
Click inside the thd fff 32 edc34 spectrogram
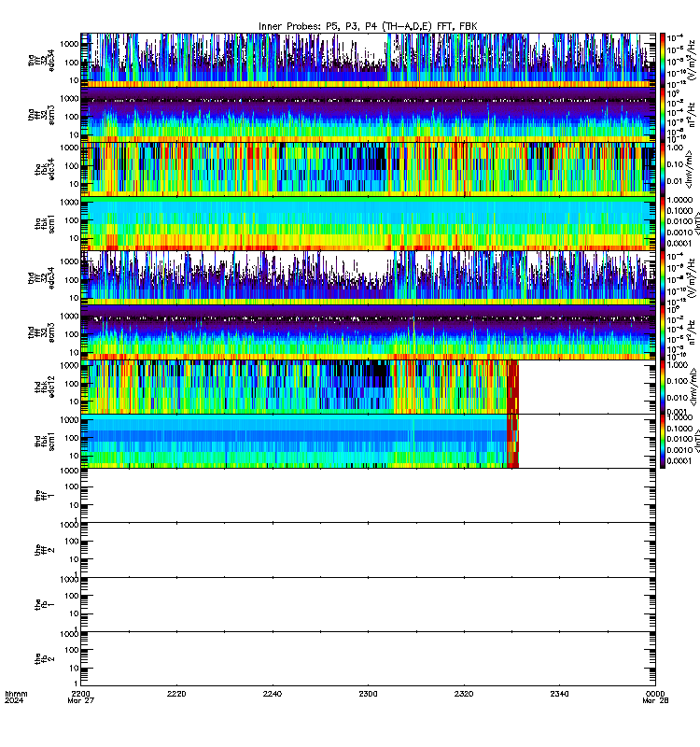point(368,278)
